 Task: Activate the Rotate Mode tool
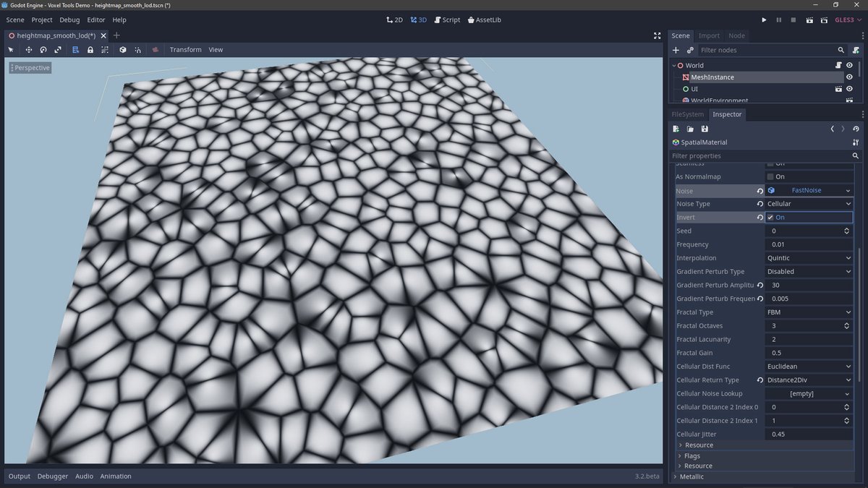point(43,50)
